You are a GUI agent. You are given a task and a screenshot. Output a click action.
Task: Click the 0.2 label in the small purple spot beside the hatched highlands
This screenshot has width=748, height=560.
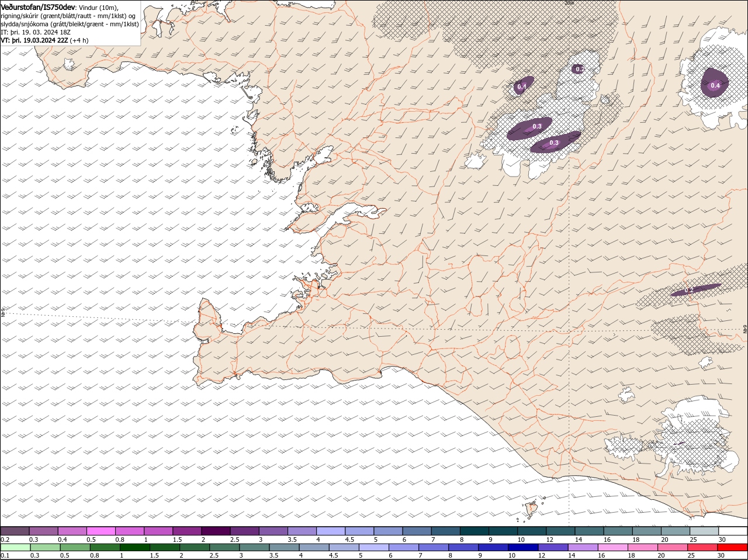tap(580, 70)
